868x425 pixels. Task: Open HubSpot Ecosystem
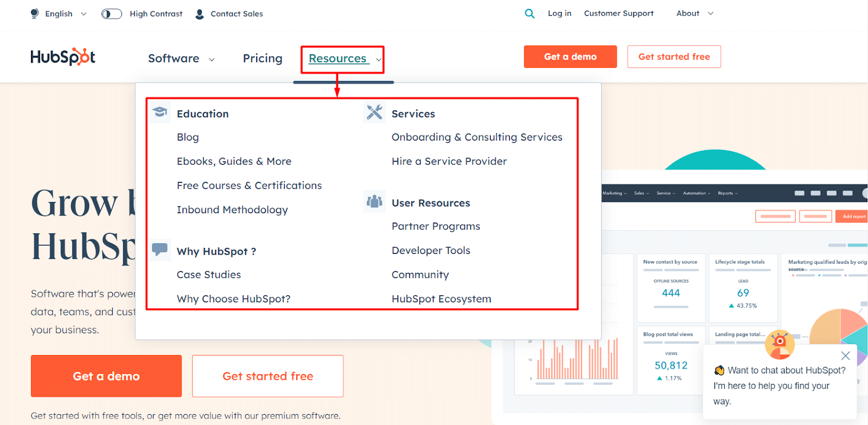pyautogui.click(x=442, y=299)
